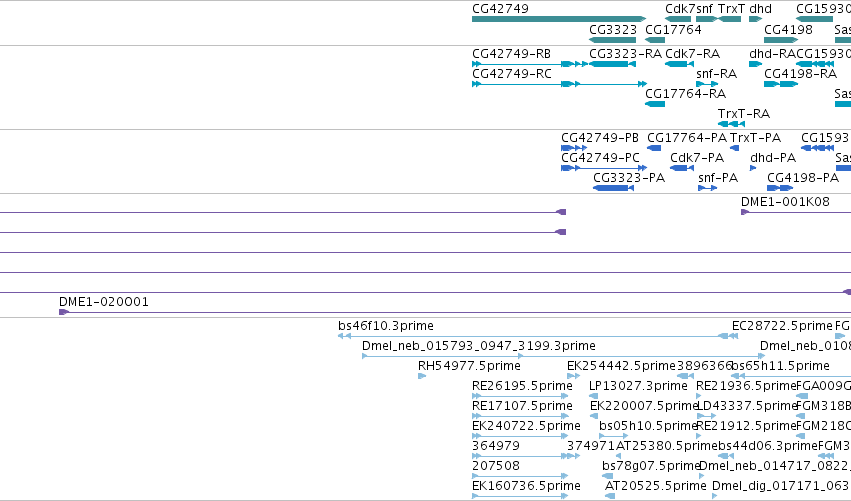
Task: Open the DME1-020O01 clone feature
Action: (455, 312)
